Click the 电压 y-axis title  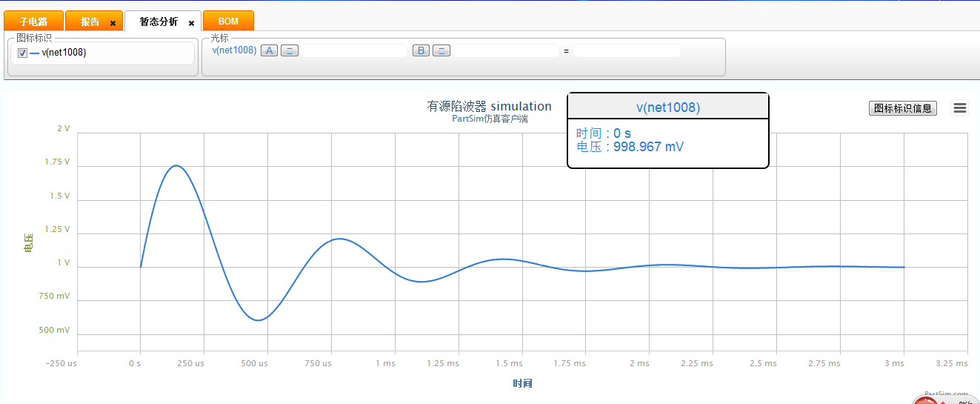click(x=28, y=243)
